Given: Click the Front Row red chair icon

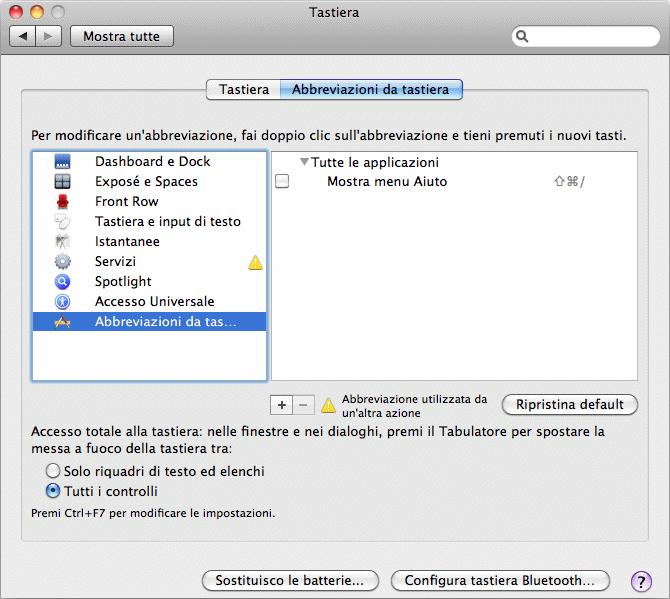Looking at the screenshot, I should (62, 202).
